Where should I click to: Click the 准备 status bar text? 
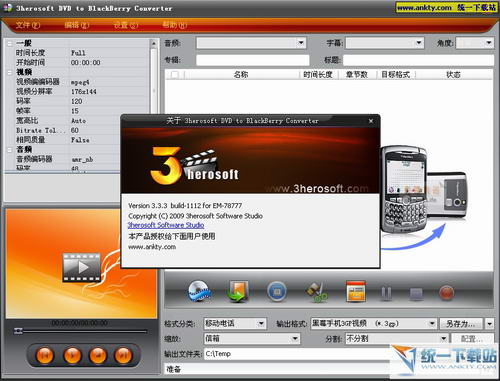(x=173, y=369)
